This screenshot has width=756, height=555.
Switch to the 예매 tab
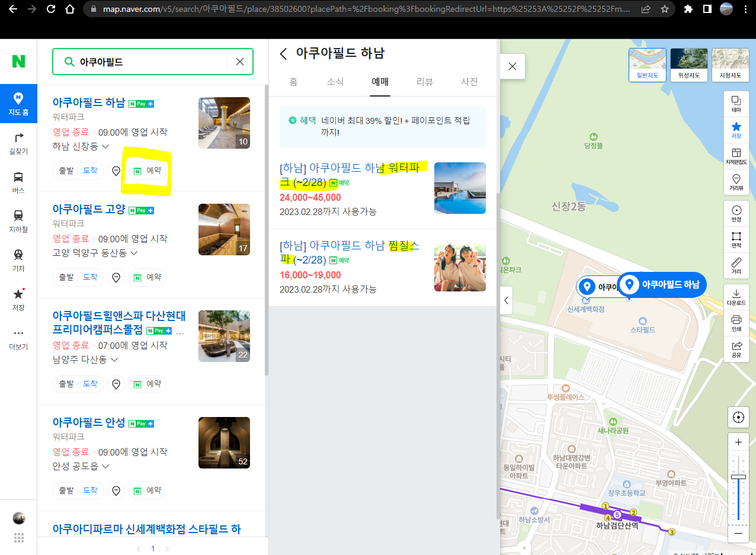pos(380,82)
